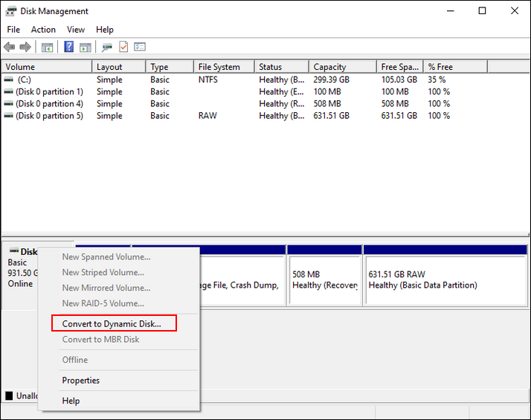Click the black Unallocated legend square
Screen dimensions: 531x420
(x=9, y=395)
